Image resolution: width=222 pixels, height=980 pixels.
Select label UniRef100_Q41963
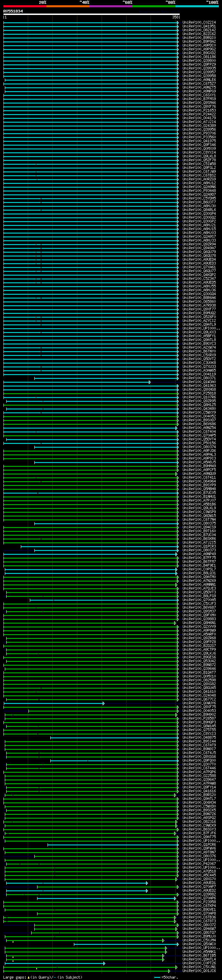coord(199,386)
